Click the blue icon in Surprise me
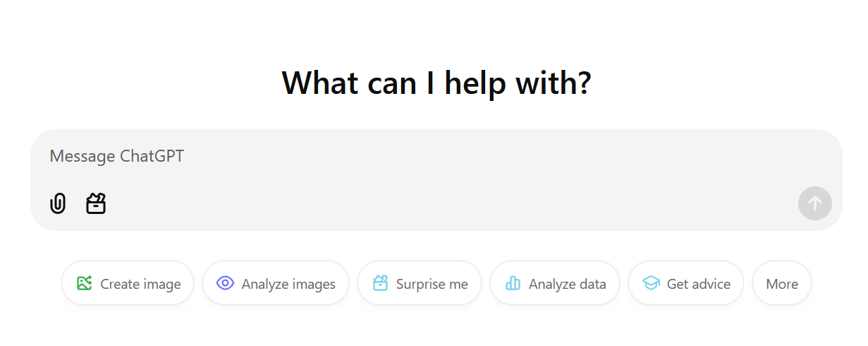 point(380,283)
